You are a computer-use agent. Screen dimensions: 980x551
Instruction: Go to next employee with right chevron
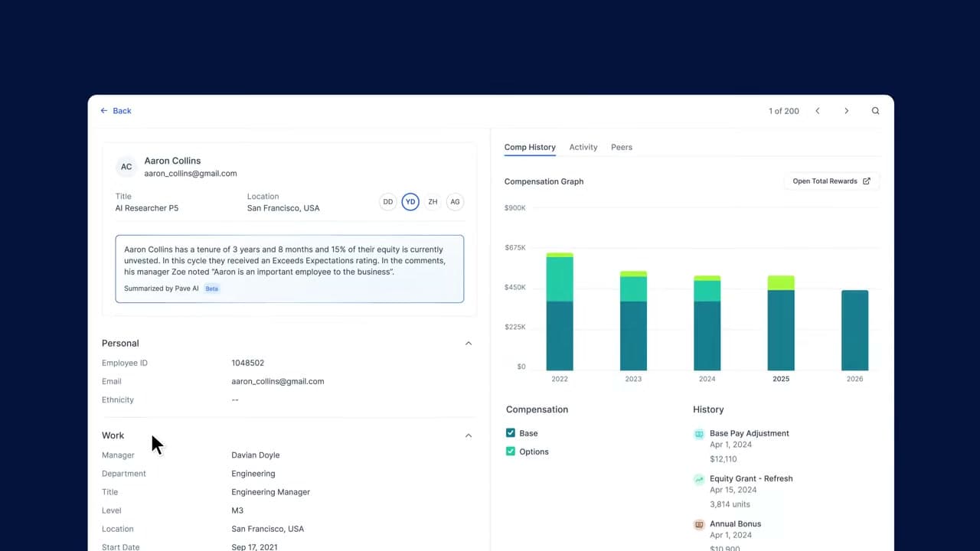pos(846,111)
